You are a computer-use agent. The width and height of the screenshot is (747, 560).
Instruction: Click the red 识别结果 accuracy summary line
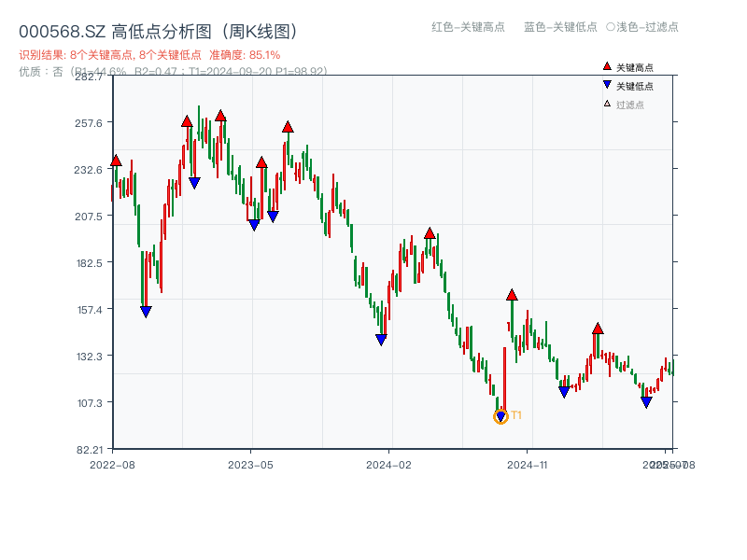point(149,55)
